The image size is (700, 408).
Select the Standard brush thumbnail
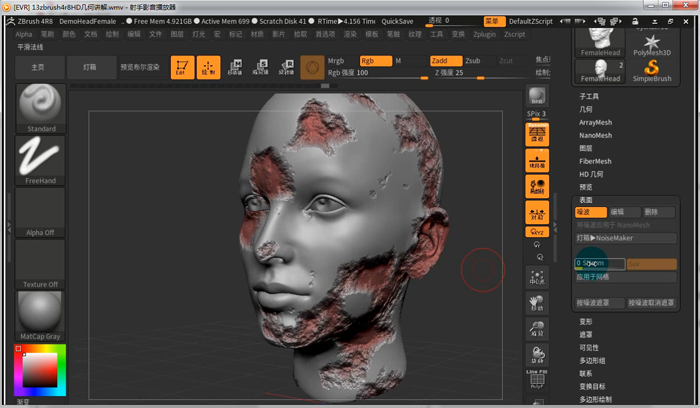41,108
